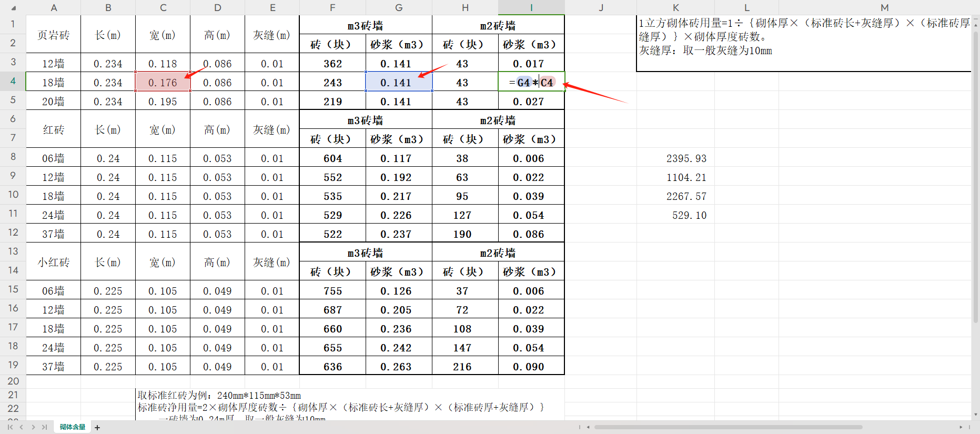Select 06墙 cell in row 15

(54, 291)
